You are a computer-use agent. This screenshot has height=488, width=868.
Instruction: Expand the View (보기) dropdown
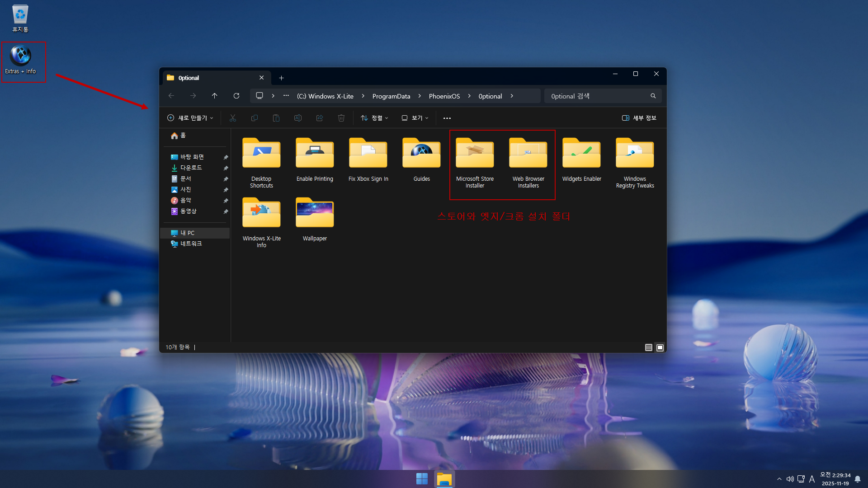click(415, 118)
